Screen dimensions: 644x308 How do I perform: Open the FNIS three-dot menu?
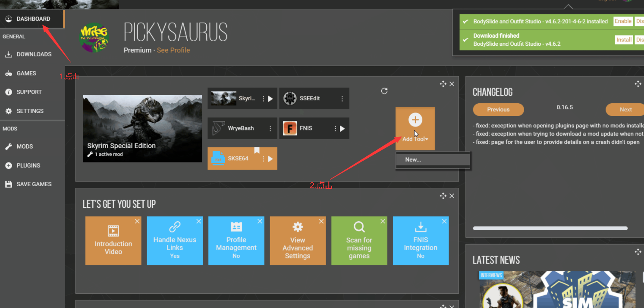[335, 129]
